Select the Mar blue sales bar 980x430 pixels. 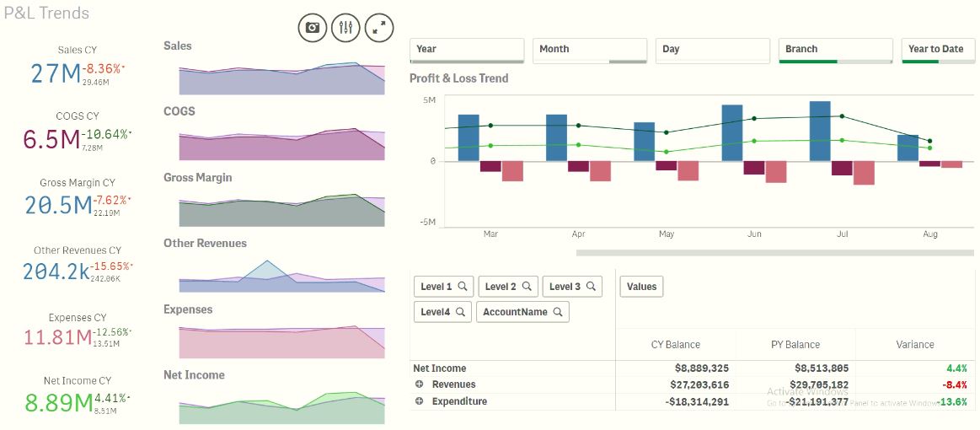(x=469, y=138)
